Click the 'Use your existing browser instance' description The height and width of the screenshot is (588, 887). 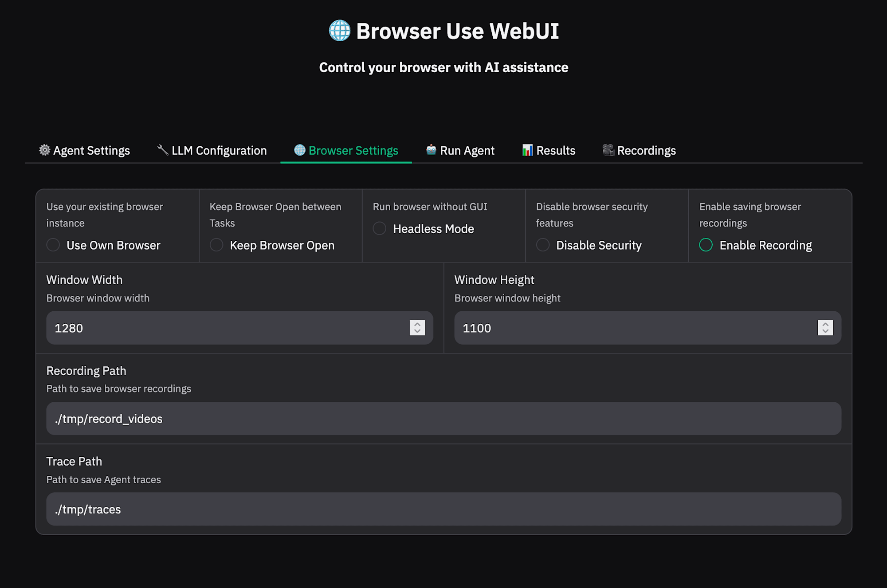(105, 215)
